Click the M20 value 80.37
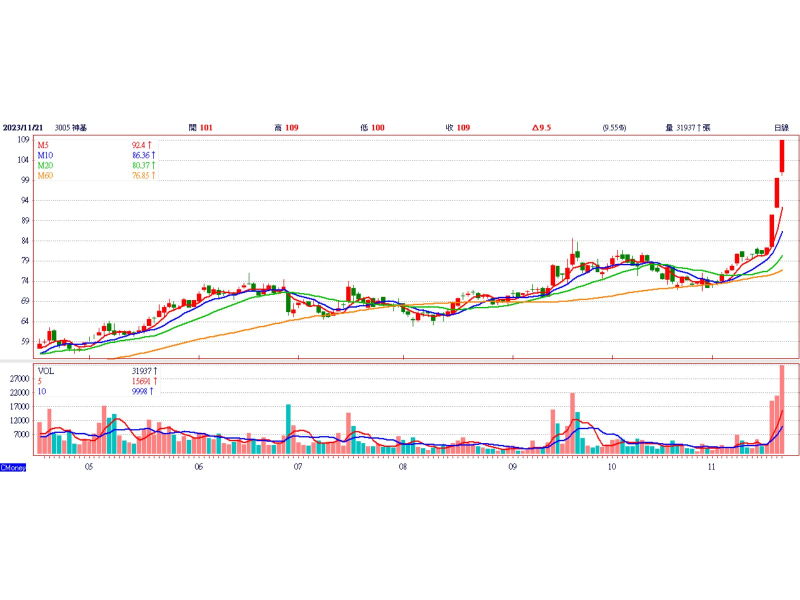 143,165
